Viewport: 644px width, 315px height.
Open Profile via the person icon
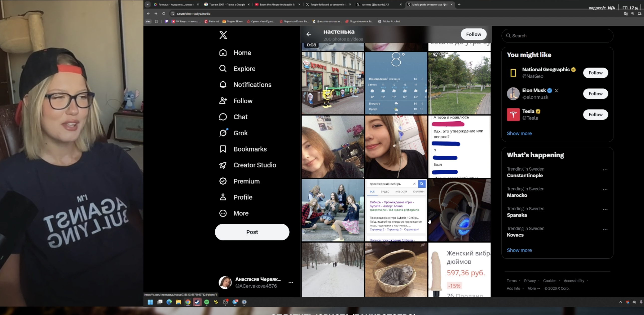(223, 197)
